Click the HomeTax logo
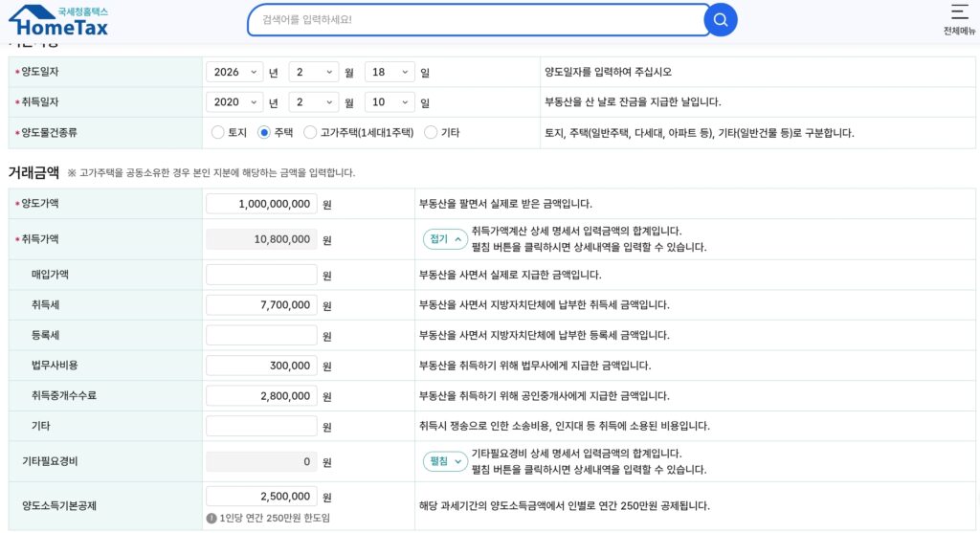 [x=59, y=21]
